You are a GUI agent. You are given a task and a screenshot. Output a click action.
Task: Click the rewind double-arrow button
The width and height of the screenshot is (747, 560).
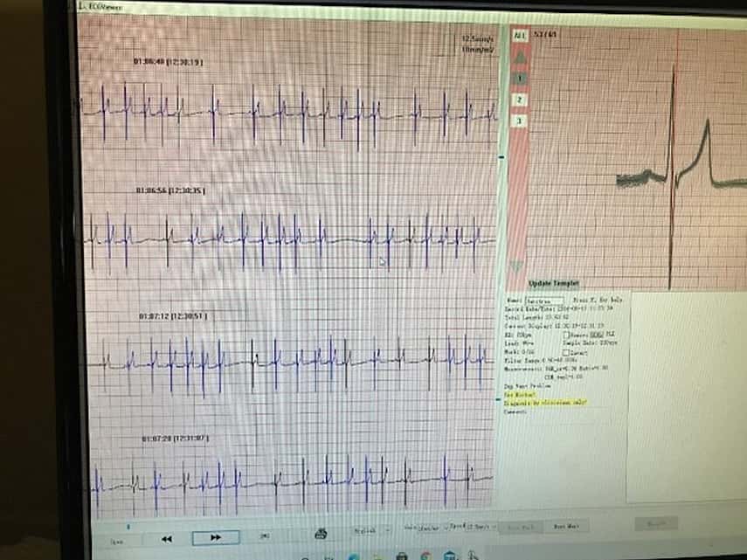166,538
